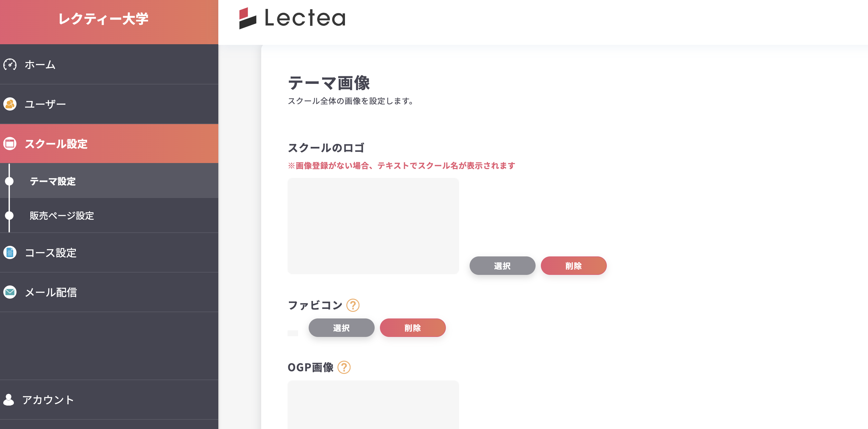Open the OGP画像 help question mark
The image size is (868, 429).
click(x=344, y=367)
